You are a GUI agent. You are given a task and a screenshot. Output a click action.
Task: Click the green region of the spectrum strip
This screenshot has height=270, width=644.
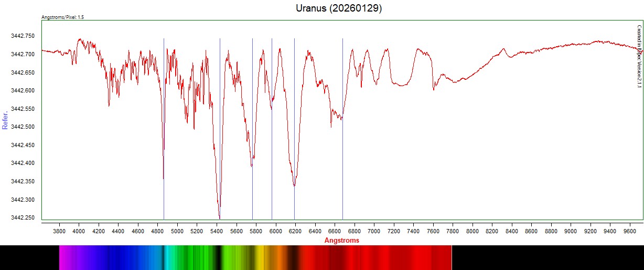click(x=194, y=257)
